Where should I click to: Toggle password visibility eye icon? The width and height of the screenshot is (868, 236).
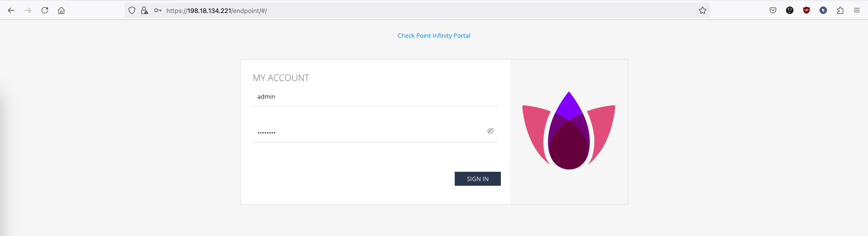(490, 131)
